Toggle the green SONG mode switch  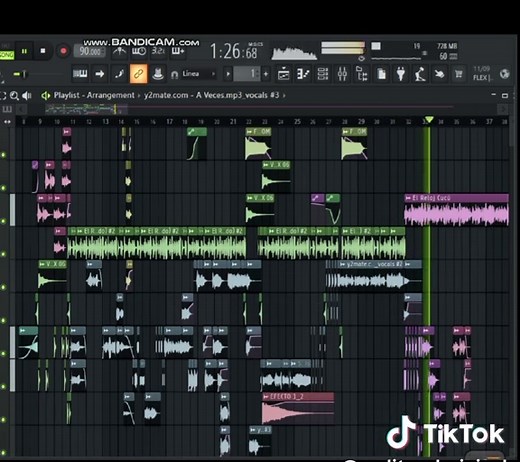[x=7, y=55]
